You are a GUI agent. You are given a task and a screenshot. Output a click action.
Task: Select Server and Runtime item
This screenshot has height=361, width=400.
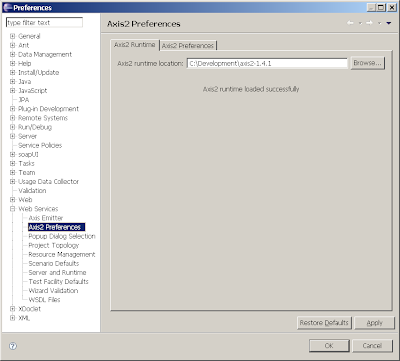(x=57, y=272)
